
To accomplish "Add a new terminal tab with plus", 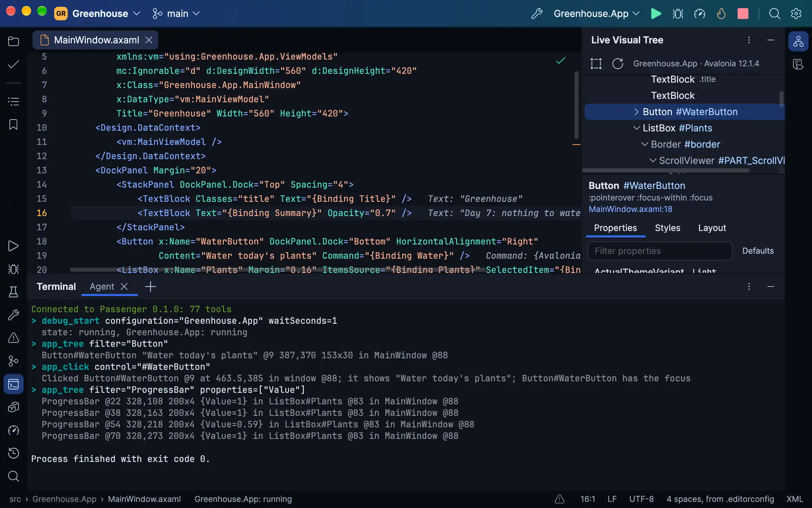I will pyautogui.click(x=150, y=287).
